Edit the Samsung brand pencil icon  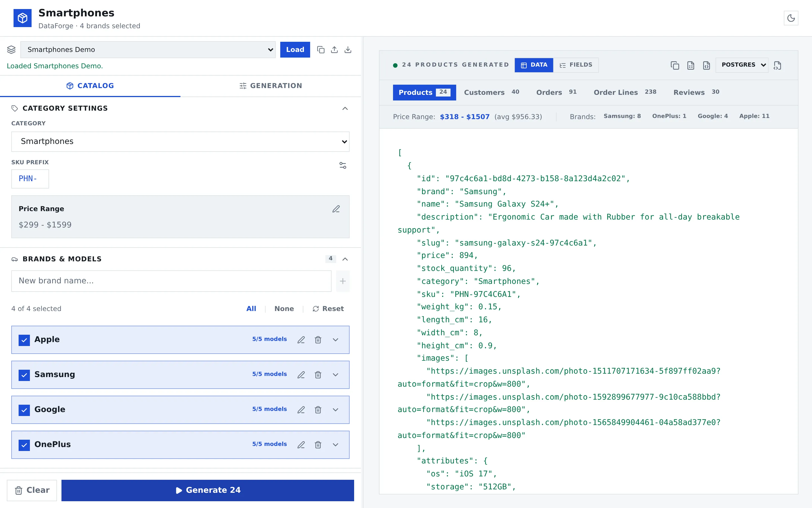click(x=301, y=375)
